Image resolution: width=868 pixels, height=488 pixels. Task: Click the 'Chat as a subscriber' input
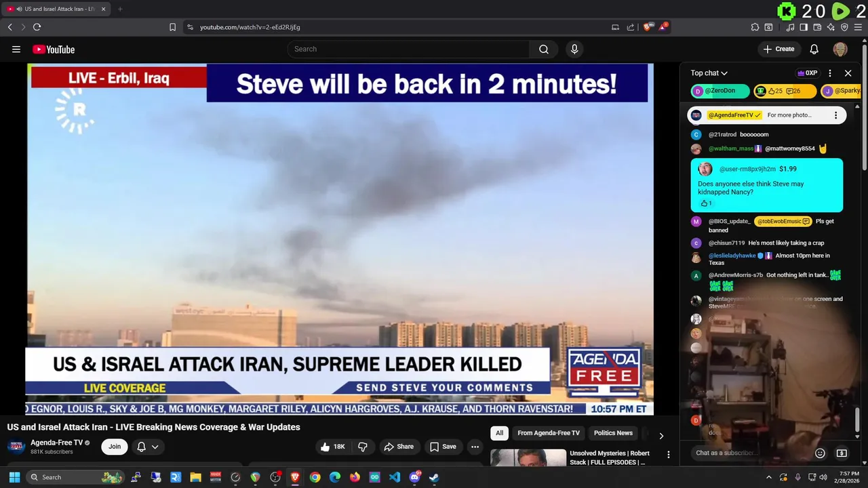coord(751,453)
